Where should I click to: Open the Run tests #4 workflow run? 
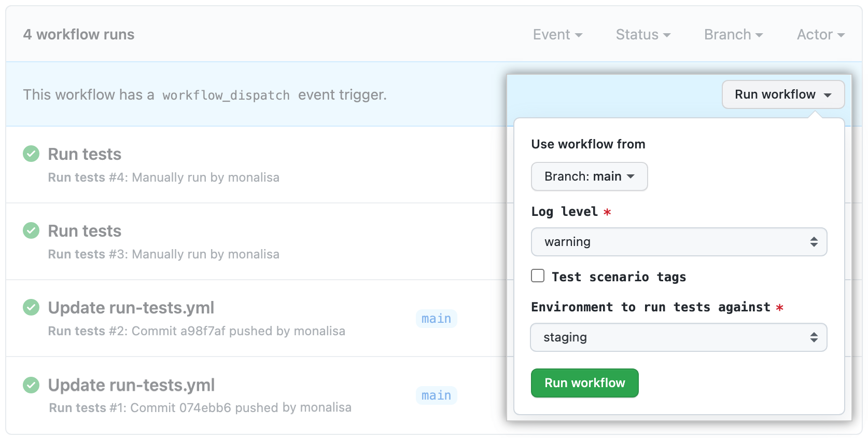84,154
